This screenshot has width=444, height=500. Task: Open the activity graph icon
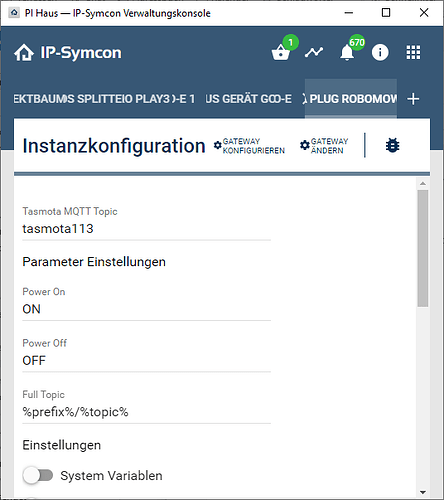coord(314,52)
